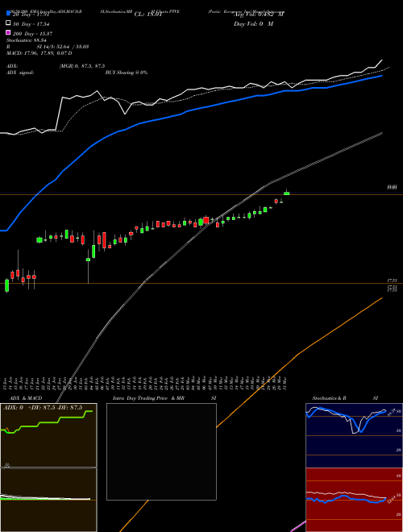403x532 pixels.
Task: Click the ADX (MGR) values line
Action: click(56, 66)
